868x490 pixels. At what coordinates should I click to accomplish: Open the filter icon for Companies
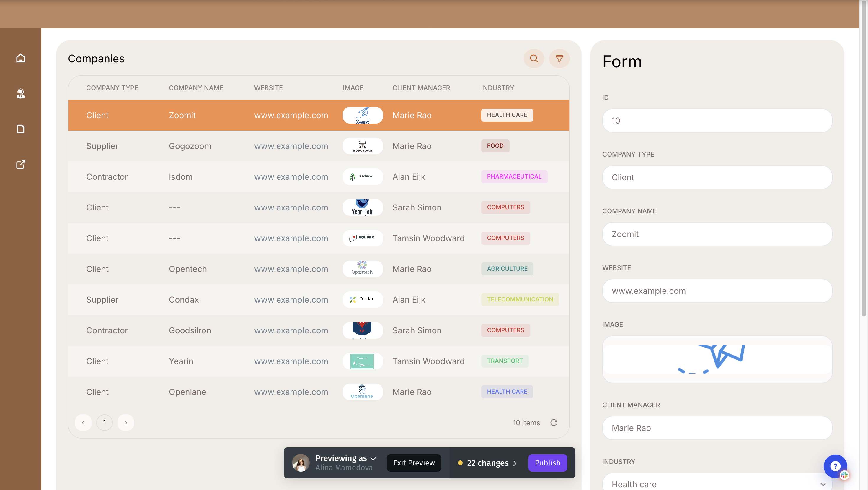click(x=559, y=58)
